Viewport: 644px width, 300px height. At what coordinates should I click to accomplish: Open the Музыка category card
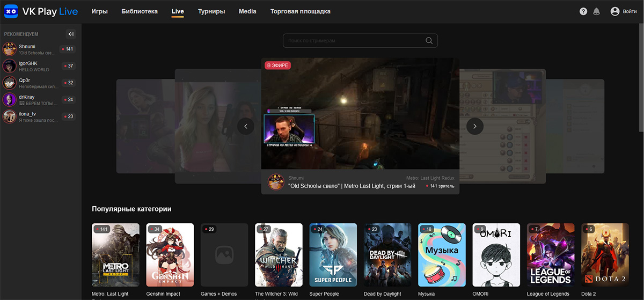(442, 255)
